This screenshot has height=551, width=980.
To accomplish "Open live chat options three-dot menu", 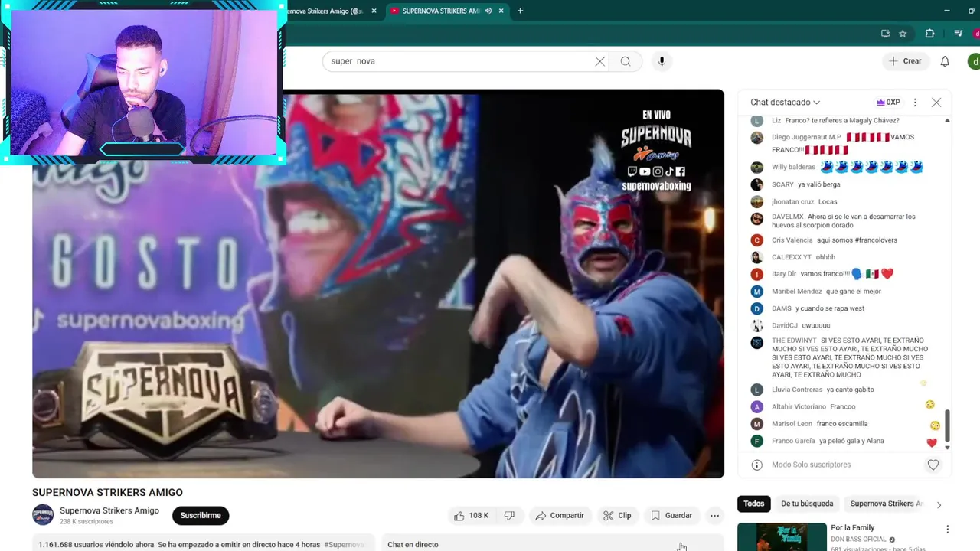I will tap(914, 102).
